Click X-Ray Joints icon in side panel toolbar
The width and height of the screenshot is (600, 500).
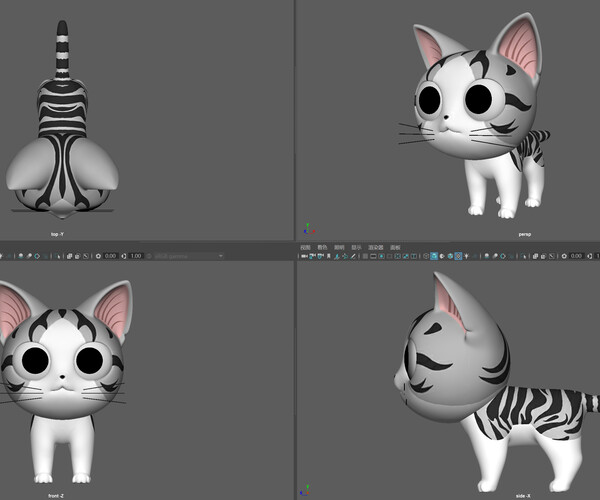coord(552,256)
